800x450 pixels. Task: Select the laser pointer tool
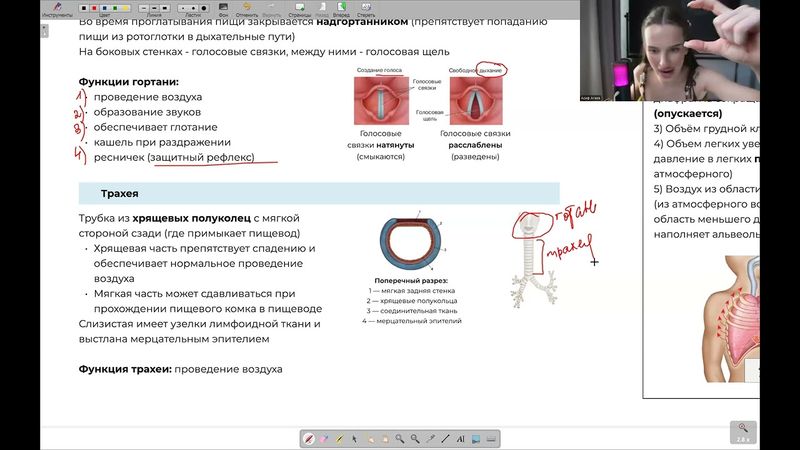pos(431,439)
